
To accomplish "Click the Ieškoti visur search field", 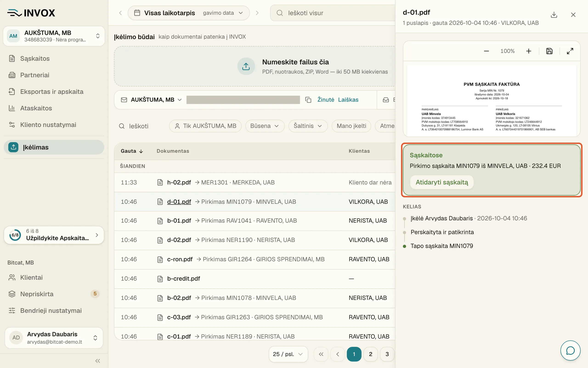I will click(x=333, y=13).
